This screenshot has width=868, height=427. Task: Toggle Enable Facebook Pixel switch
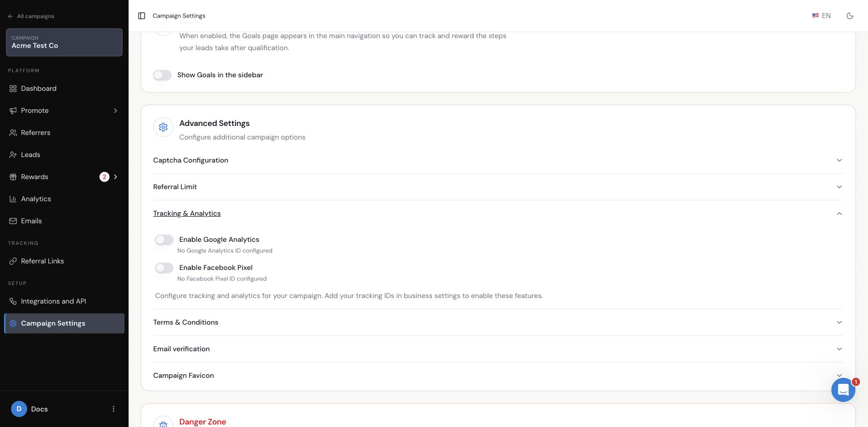tap(164, 268)
